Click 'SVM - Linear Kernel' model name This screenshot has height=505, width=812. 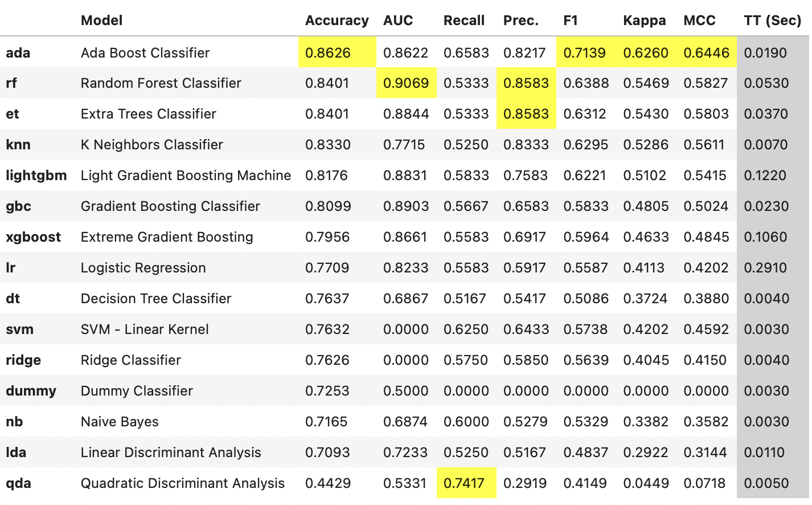click(x=145, y=329)
